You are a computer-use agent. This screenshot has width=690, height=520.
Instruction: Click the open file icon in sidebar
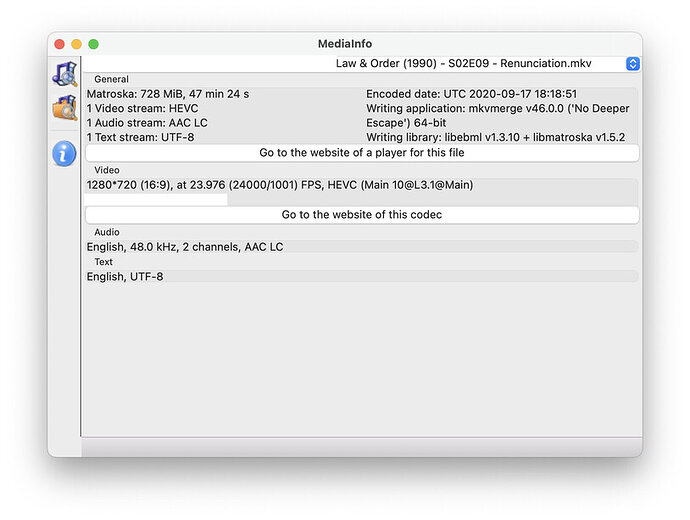[x=65, y=73]
